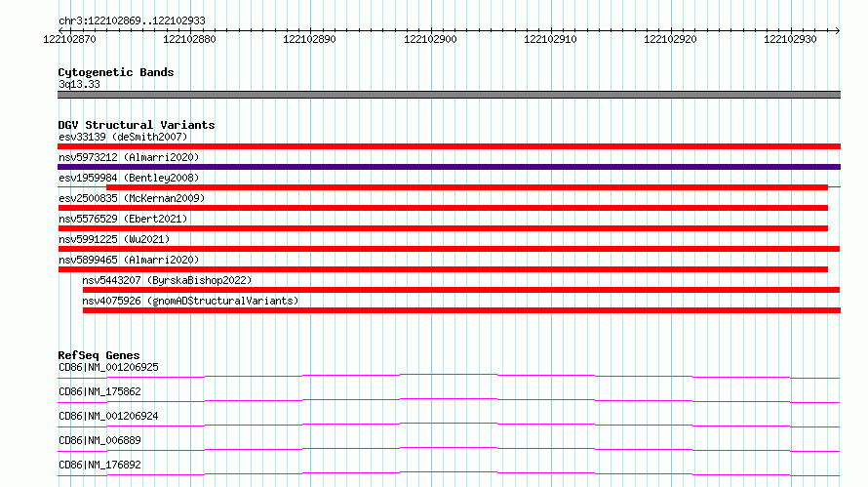Click the red bar under nsv5576529
Viewport: 868px width, 487px height.
pyautogui.click(x=443, y=228)
